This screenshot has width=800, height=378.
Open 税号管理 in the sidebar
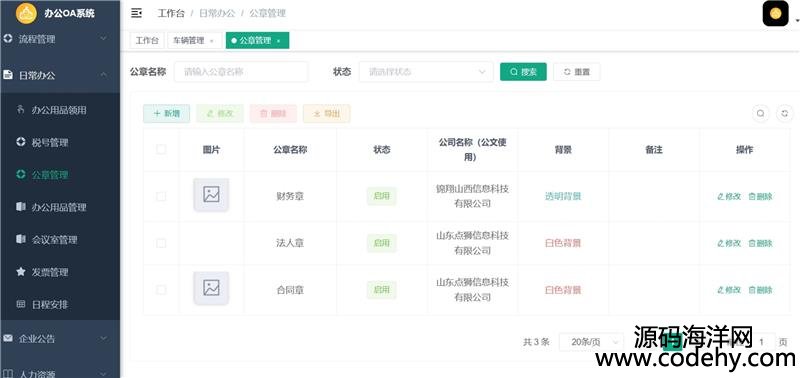50,142
